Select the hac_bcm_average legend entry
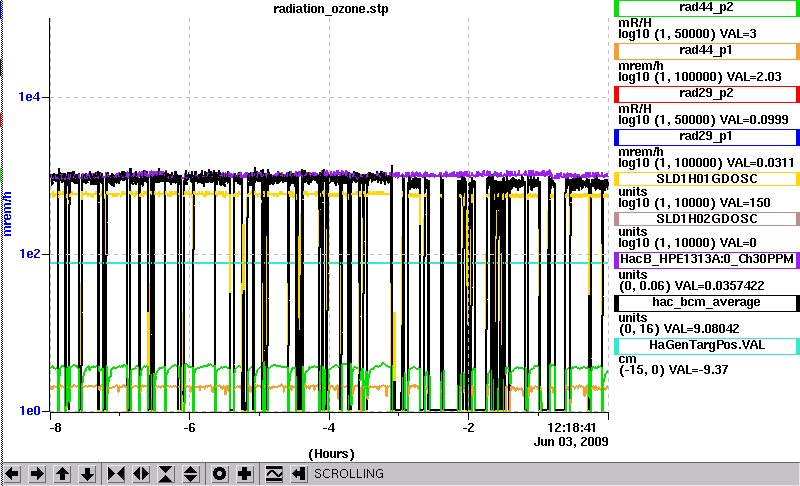This screenshot has width=800, height=486. [707, 303]
